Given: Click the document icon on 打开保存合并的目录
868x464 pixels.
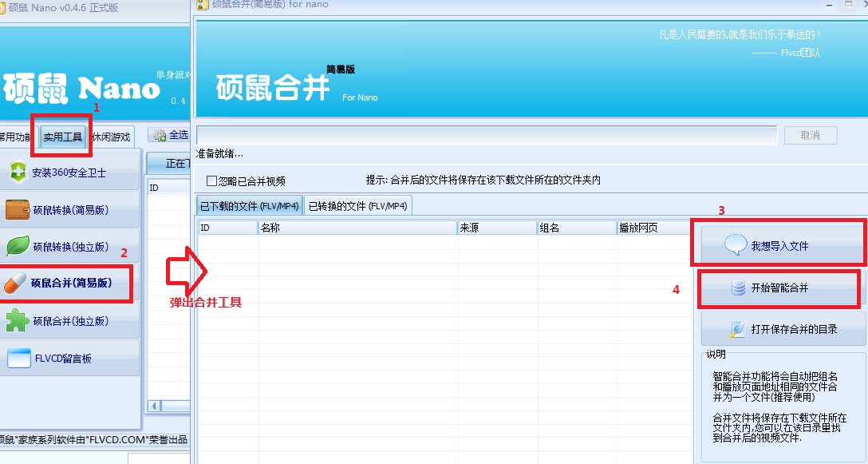Looking at the screenshot, I should tap(737, 329).
